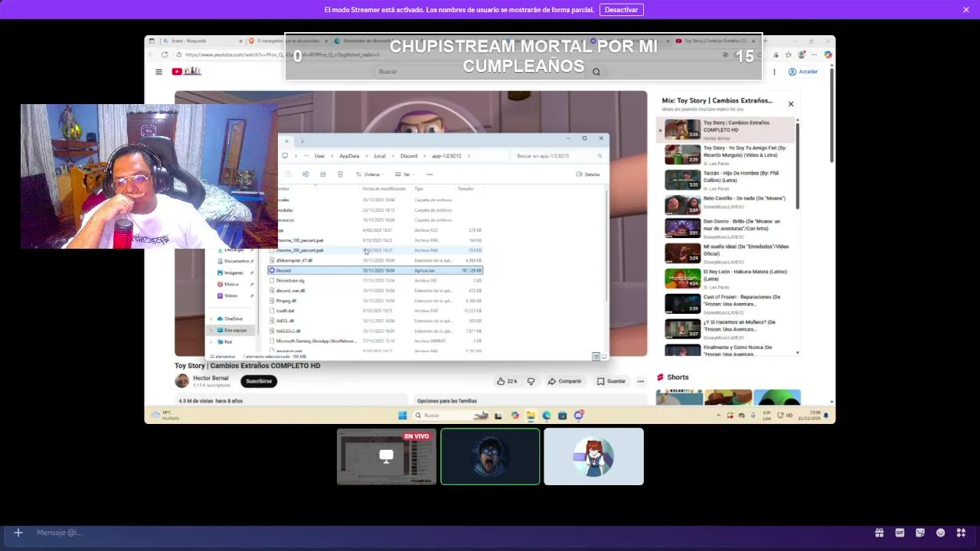The image size is (980, 551).
Task: Sort by Fecha de modificación column header
Action: point(384,188)
